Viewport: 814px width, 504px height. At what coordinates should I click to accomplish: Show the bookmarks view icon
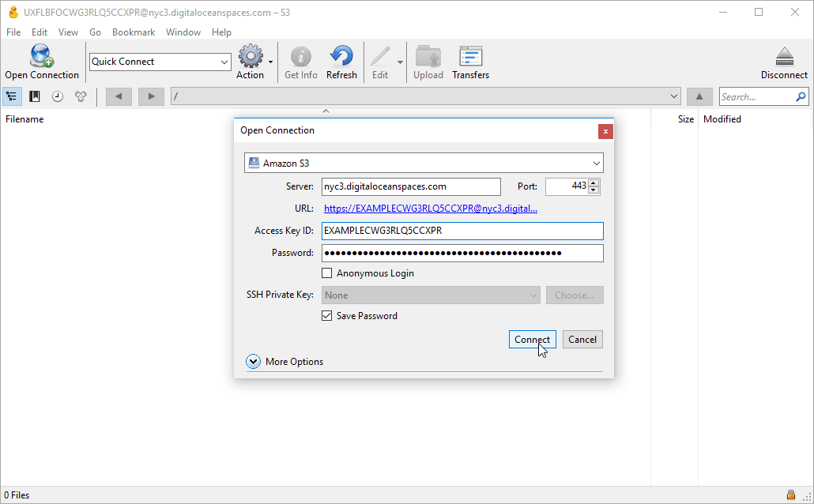35,96
